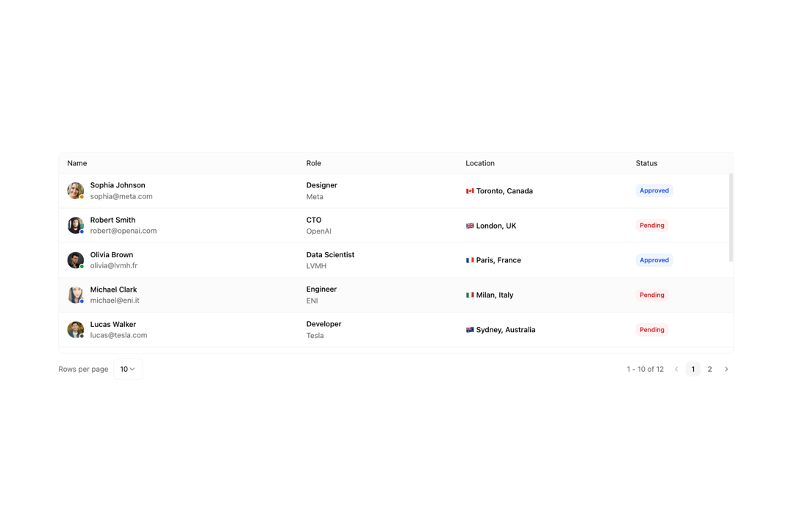Click the company name ENI
Viewport: 794px width, 532px height.
[x=312, y=301]
